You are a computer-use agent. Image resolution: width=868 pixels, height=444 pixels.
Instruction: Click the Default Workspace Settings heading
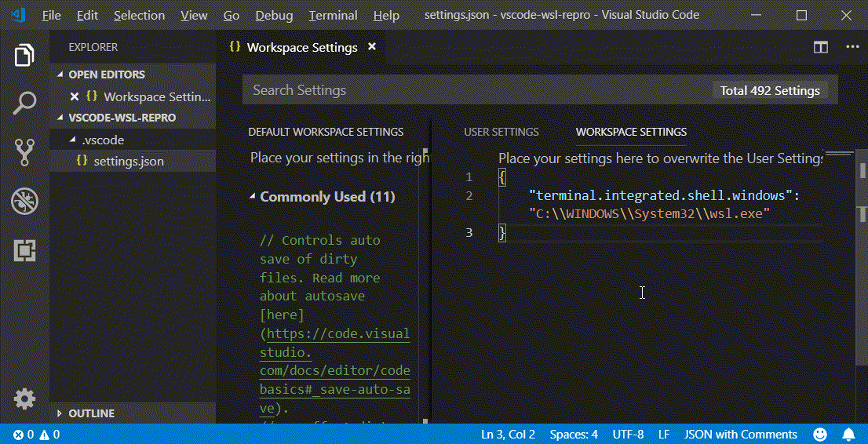[x=326, y=132]
